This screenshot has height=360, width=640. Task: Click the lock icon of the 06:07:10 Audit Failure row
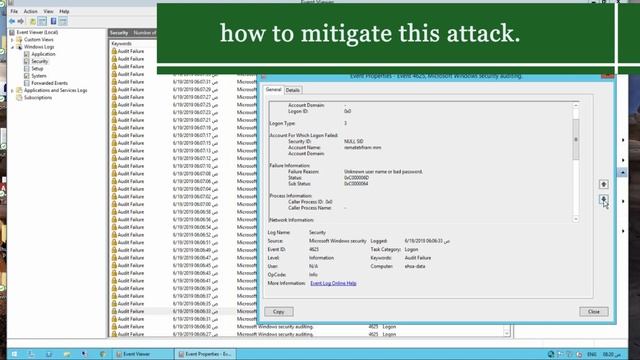coord(114,166)
